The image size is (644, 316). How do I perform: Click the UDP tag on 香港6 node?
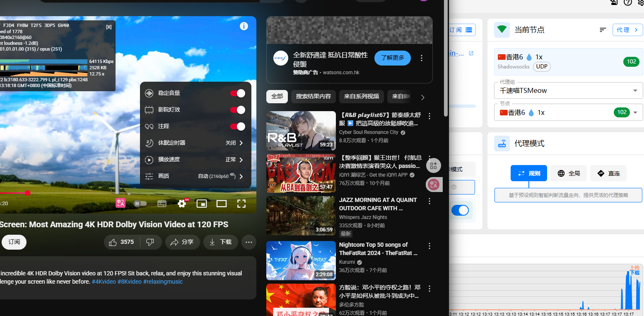(x=542, y=66)
